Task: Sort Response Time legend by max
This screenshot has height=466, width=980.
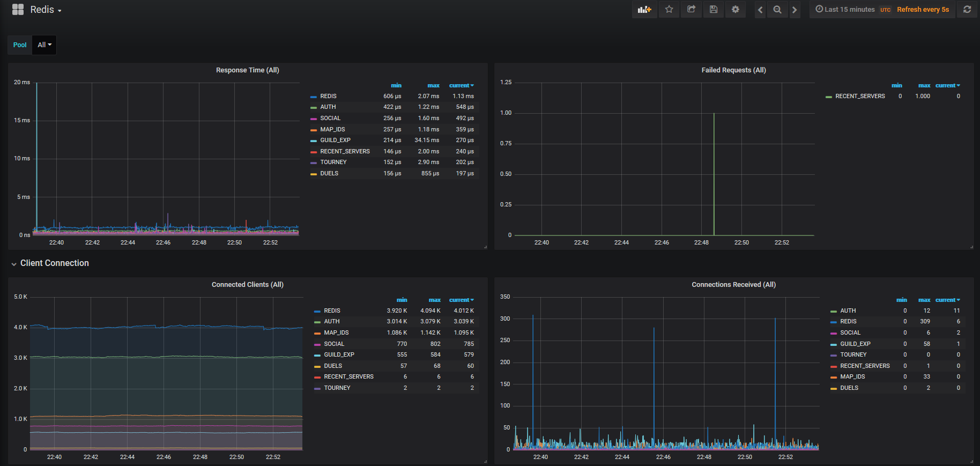Action: coord(433,86)
